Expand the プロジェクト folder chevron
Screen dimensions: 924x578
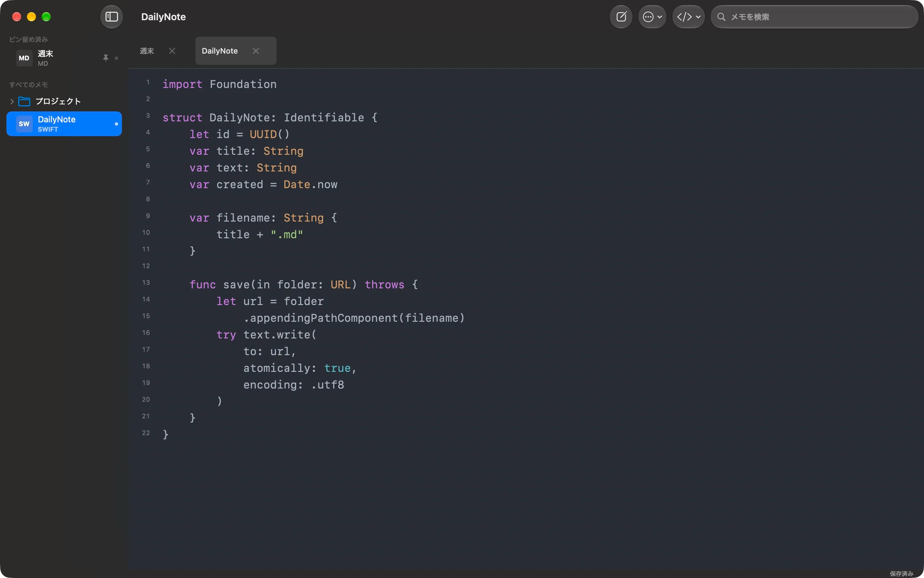click(x=12, y=101)
